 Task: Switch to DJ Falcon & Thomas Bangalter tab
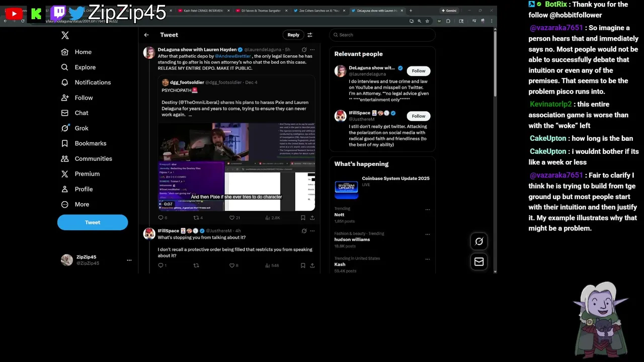pos(261,11)
